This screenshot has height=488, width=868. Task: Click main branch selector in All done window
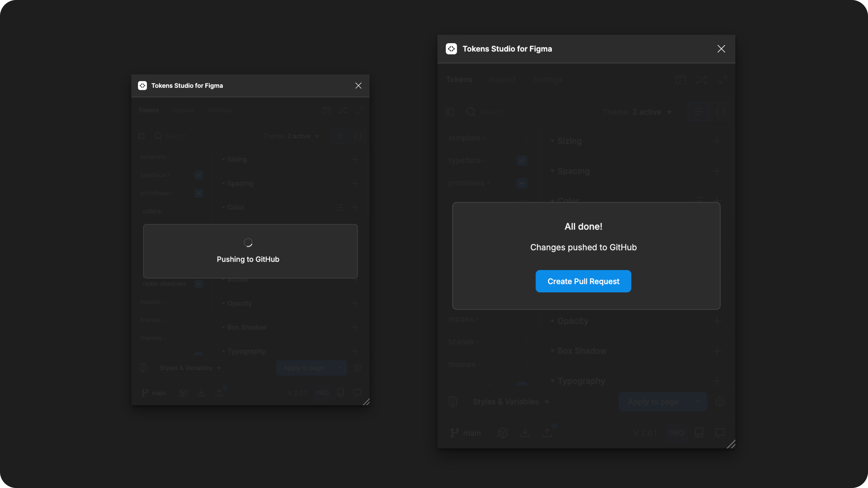coord(466,433)
